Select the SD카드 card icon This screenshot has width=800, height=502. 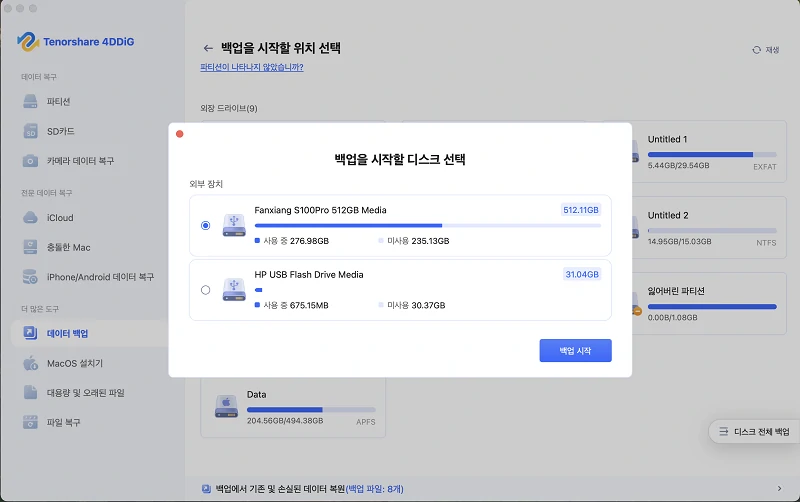click(x=30, y=131)
